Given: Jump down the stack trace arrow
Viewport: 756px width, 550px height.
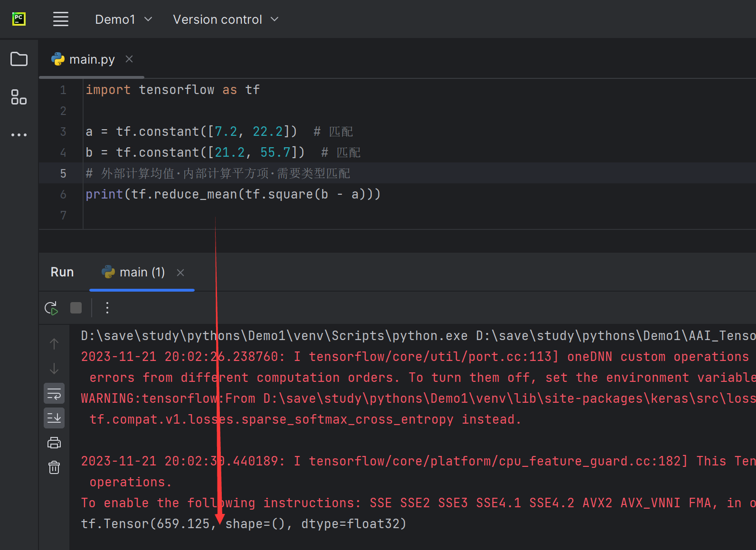Looking at the screenshot, I should pos(54,368).
